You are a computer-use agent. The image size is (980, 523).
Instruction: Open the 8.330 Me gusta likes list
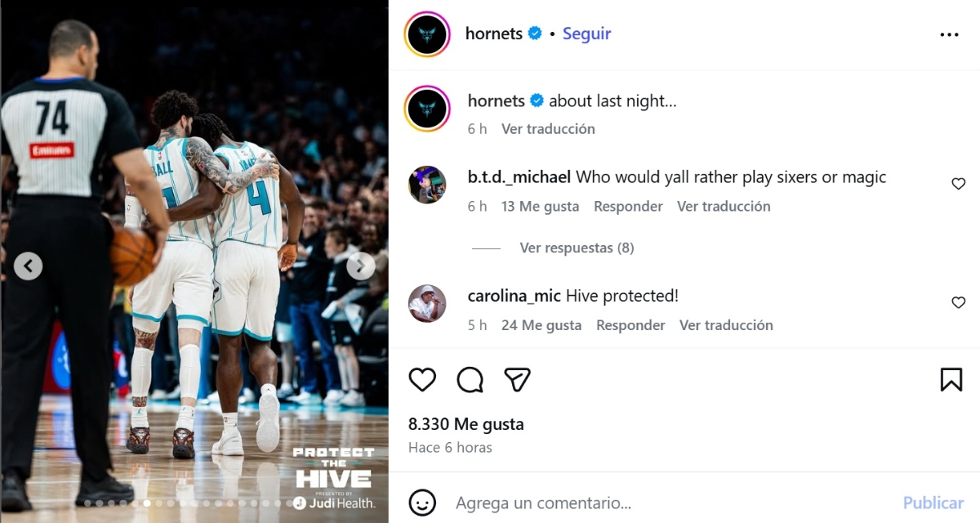tap(465, 424)
